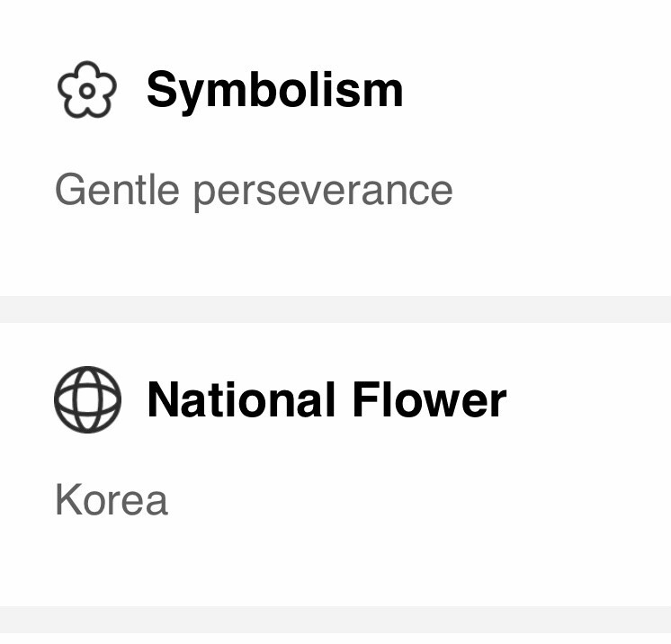Image resolution: width=671 pixels, height=644 pixels.
Task: Select the National Flower heading
Action: tap(327, 400)
